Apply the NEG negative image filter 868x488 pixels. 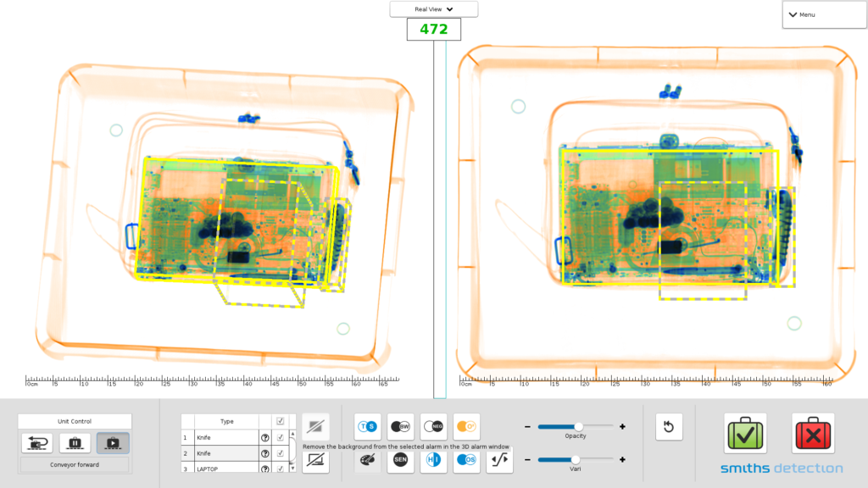(433, 426)
